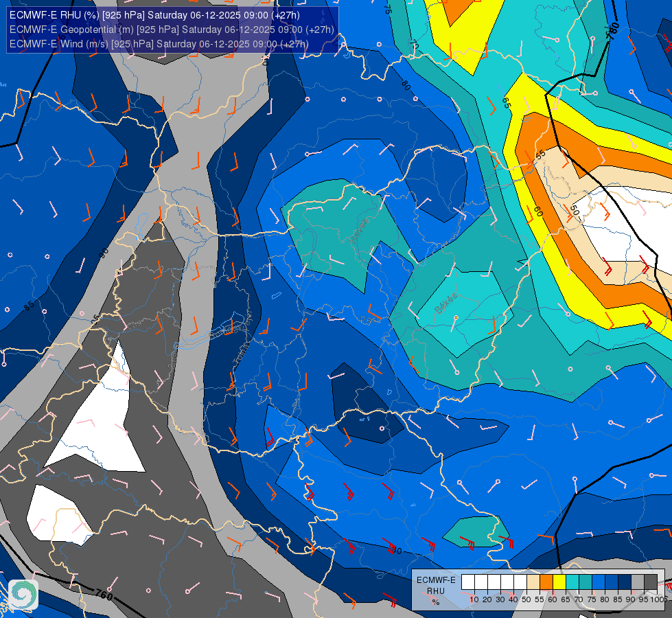Click the legend scale tick label '100'
This screenshot has width=672, height=618.
657,599
